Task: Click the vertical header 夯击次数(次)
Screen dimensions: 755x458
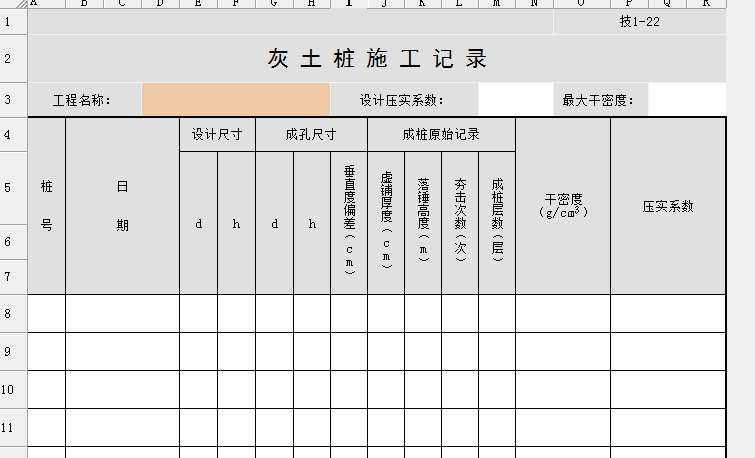Action: click(x=460, y=222)
